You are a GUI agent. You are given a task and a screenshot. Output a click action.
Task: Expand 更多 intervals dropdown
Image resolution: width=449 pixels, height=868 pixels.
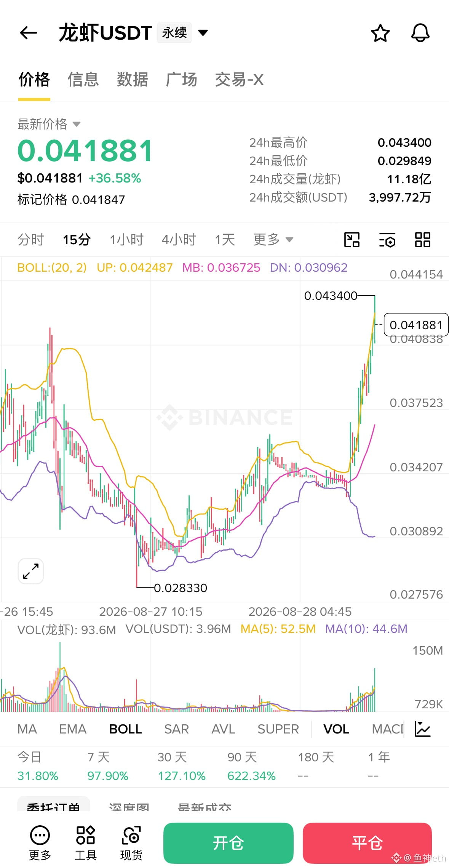(273, 240)
